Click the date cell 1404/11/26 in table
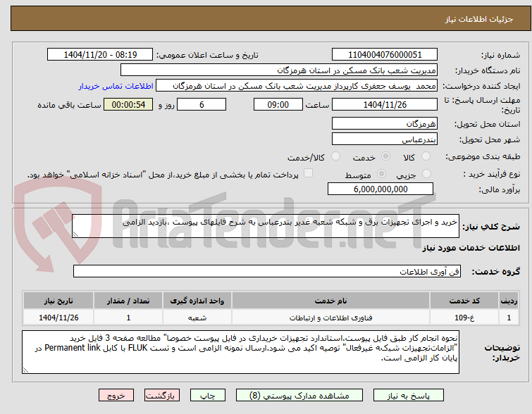The image size is (532, 414). pos(58,318)
